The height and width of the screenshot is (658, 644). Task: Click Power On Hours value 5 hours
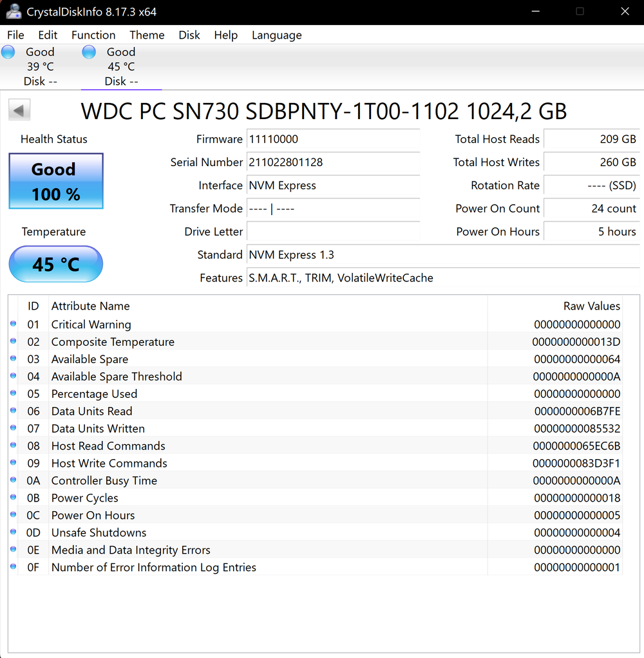592,231
